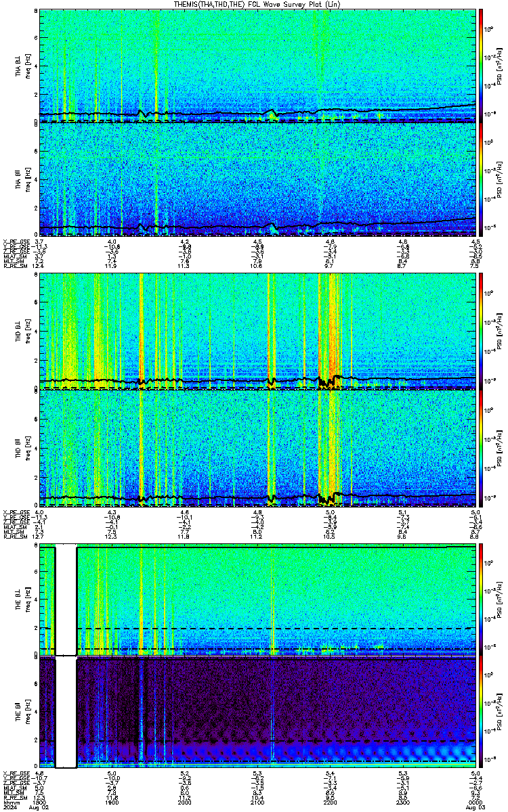This screenshot has height=812, width=508.
Task: Click the THA B-perpendicular PSD color bar
Action: click(481, 64)
